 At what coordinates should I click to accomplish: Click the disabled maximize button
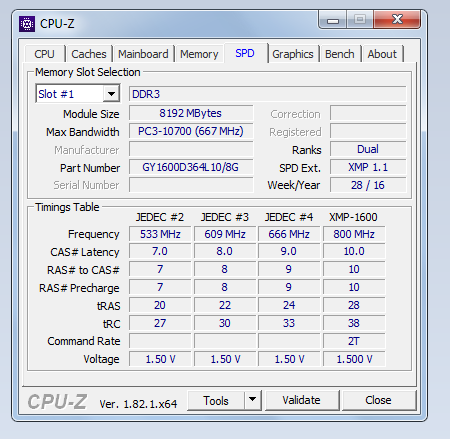coord(360,19)
